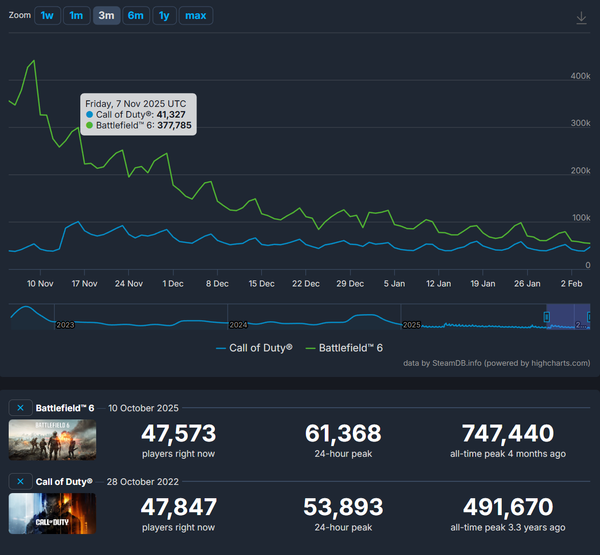Switch chart zoom to 6m
The image size is (600, 555).
[136, 16]
